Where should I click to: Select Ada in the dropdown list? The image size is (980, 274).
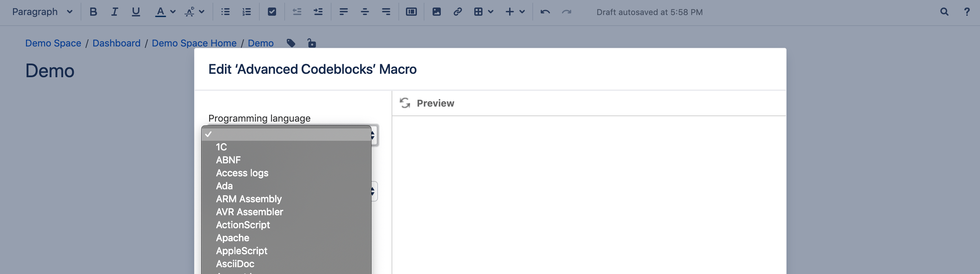pyautogui.click(x=286, y=186)
